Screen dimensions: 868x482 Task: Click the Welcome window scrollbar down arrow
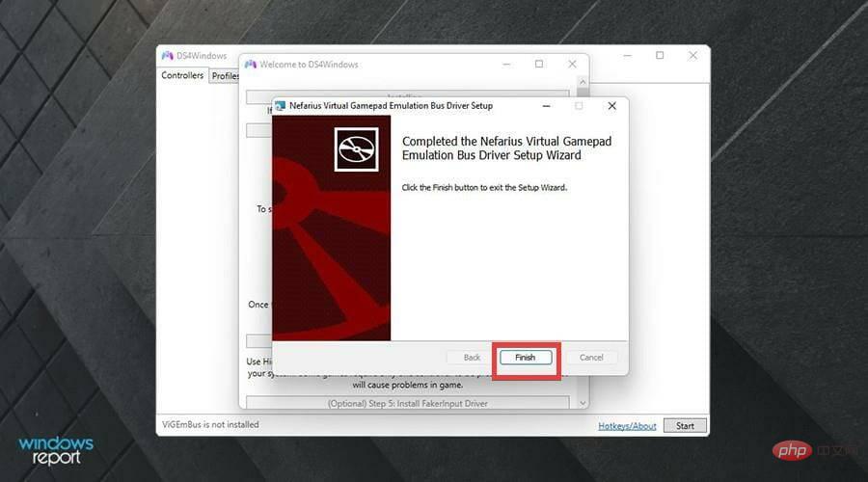[582, 401]
